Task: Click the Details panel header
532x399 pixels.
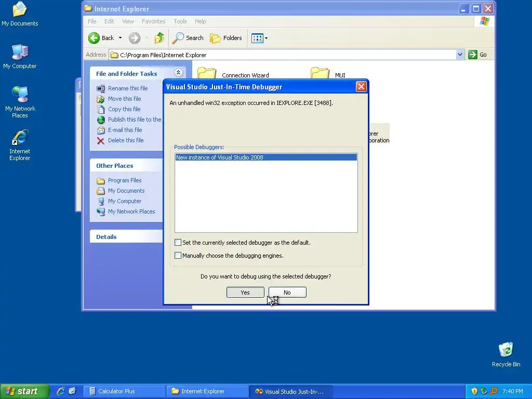Action: (126, 237)
